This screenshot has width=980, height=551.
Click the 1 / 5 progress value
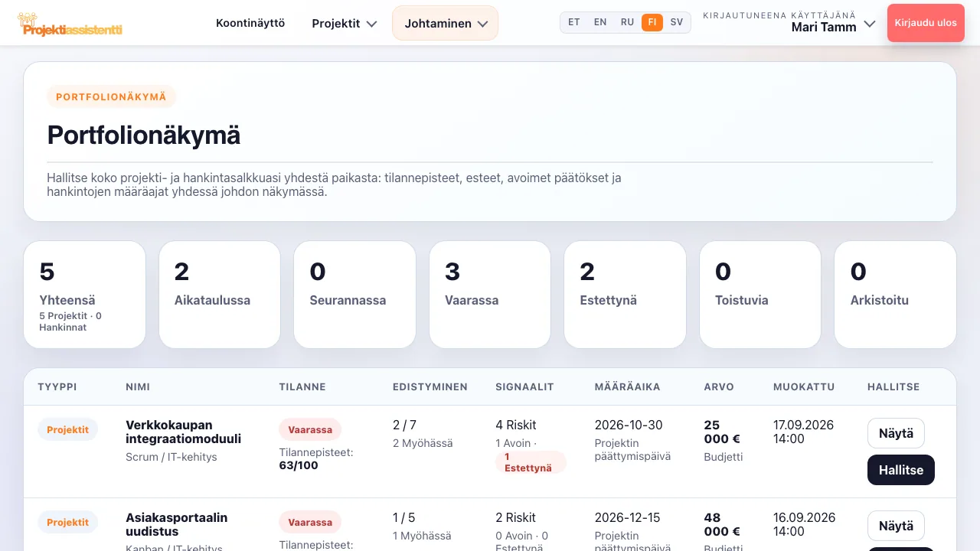coord(404,517)
